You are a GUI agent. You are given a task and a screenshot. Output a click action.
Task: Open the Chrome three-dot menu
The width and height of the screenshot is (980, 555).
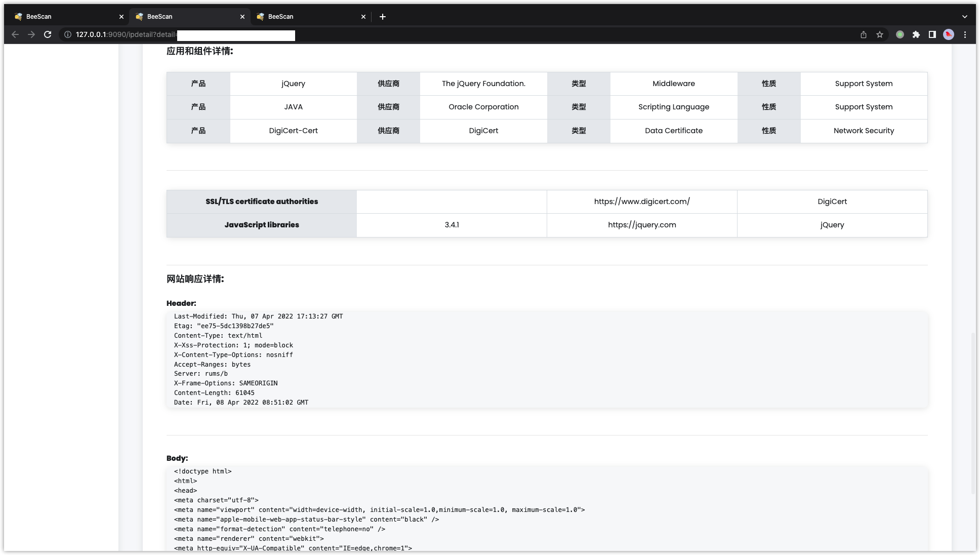point(965,34)
